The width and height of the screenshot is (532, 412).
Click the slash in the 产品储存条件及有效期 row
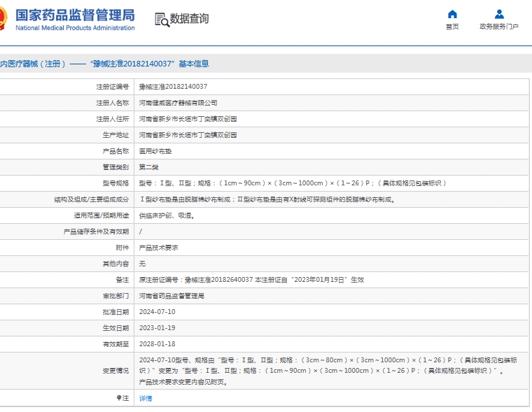[x=141, y=232]
